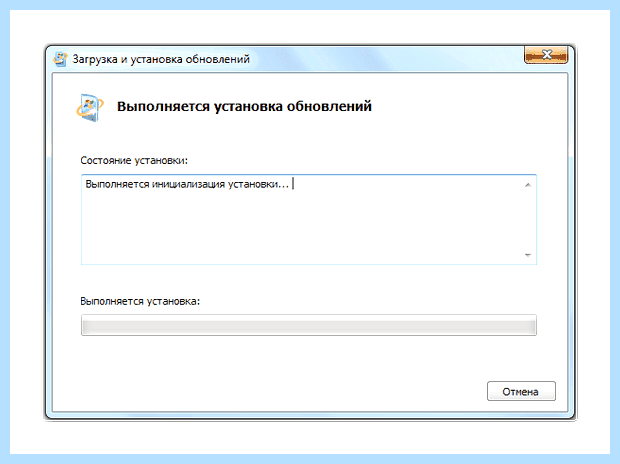Click the status box scroll down arrow
The height and width of the screenshot is (464, 620).
click(528, 255)
